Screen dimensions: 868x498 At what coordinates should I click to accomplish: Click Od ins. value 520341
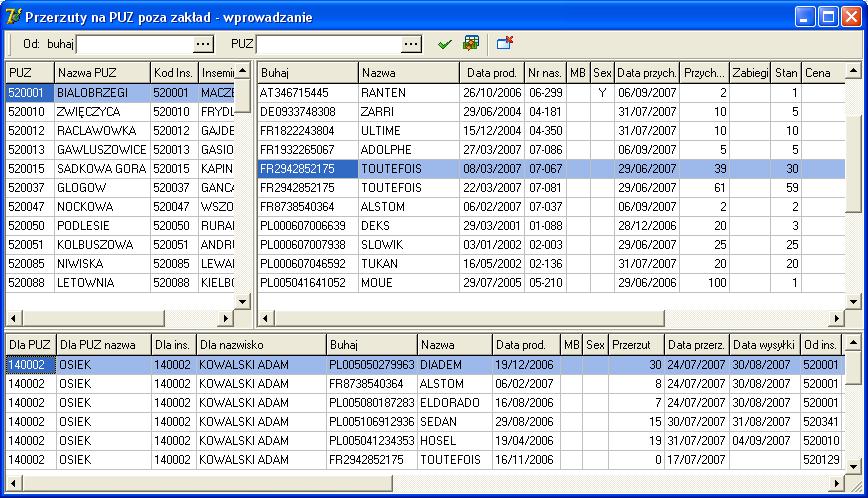tap(822, 422)
